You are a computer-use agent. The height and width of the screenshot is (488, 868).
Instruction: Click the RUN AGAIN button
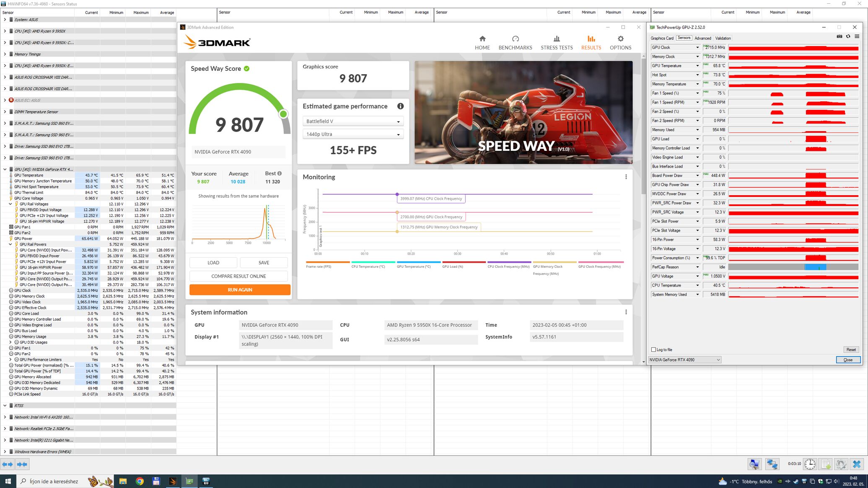pyautogui.click(x=240, y=290)
